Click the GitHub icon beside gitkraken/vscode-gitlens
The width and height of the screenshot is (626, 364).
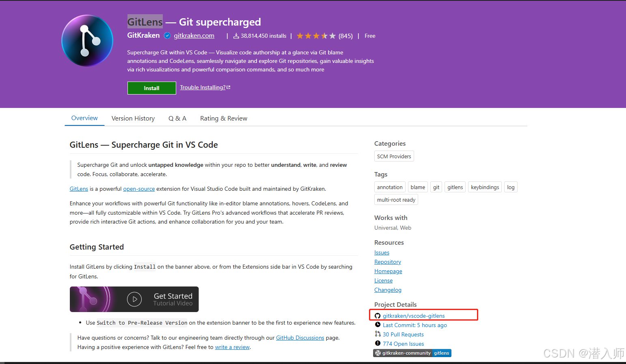coord(378,316)
